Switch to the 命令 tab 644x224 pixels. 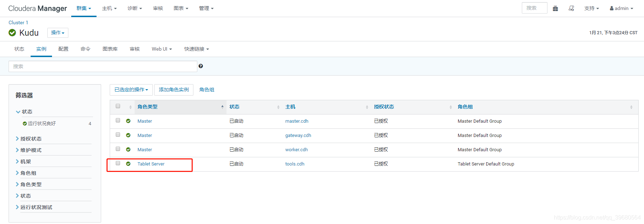tap(85, 49)
